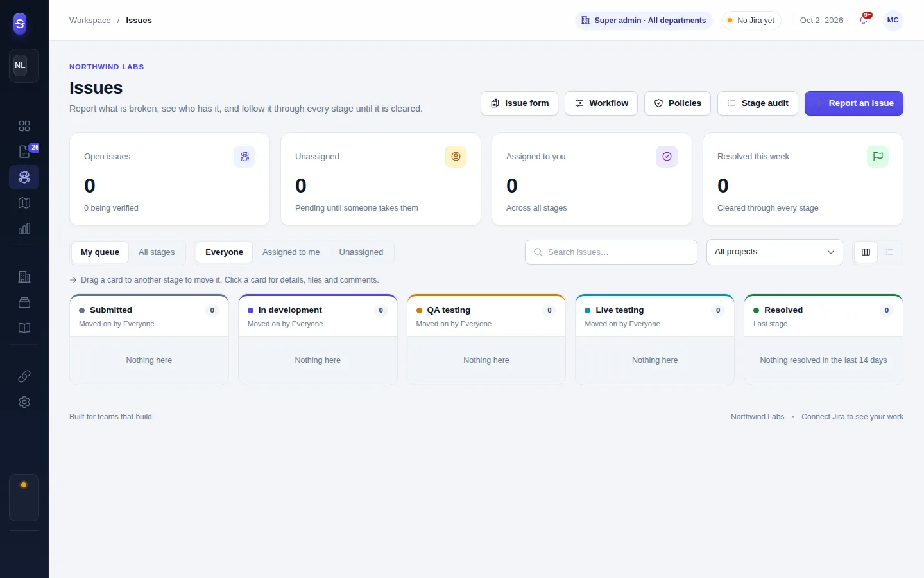Open the Issue form button

pos(519,103)
